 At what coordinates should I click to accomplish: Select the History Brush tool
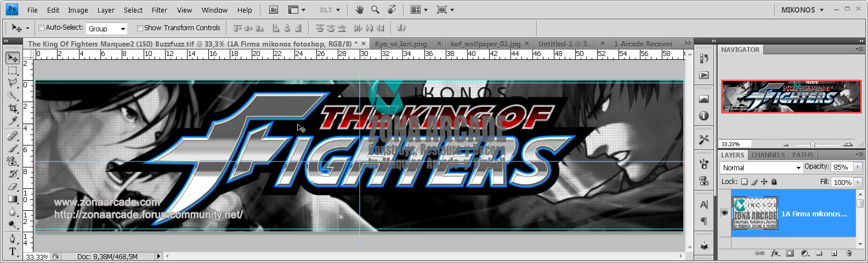click(13, 174)
